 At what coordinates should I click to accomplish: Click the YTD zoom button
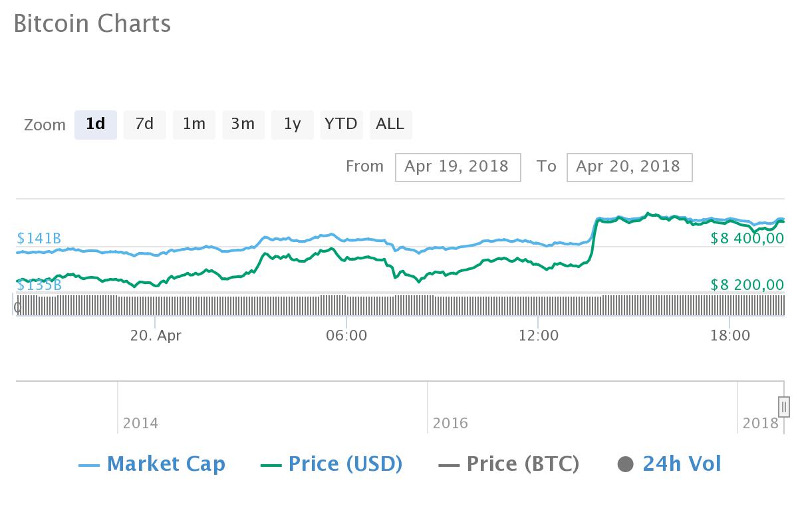pyautogui.click(x=341, y=124)
